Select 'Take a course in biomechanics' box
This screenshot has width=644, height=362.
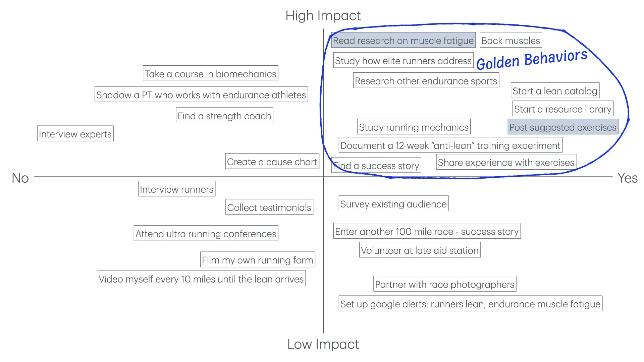[x=210, y=73]
